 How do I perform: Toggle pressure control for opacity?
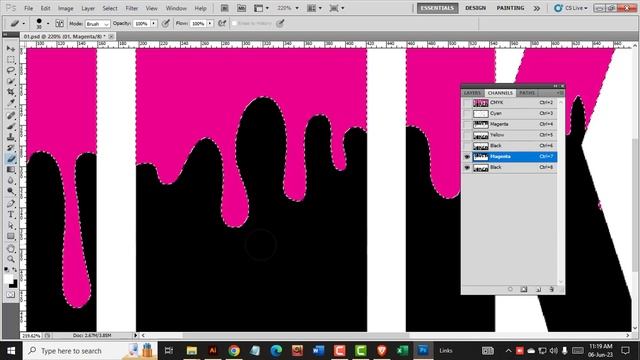(166, 23)
